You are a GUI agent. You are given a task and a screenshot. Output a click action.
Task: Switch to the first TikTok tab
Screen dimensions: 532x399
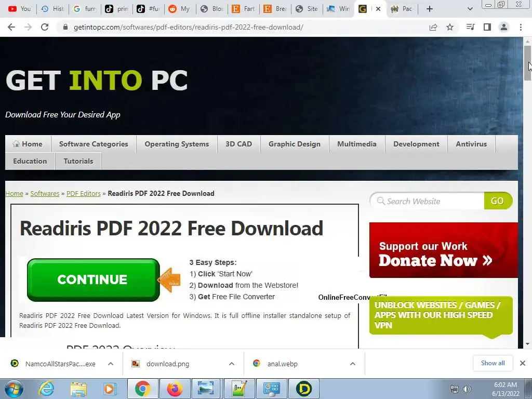(117, 9)
